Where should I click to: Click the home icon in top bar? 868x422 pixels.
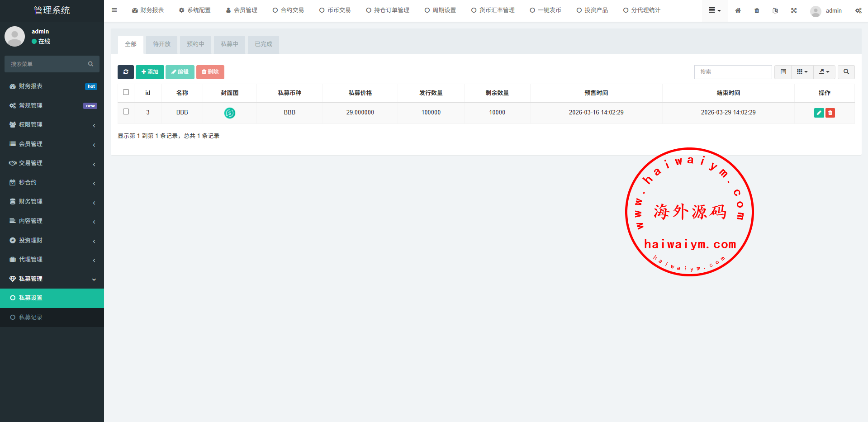[x=738, y=10]
